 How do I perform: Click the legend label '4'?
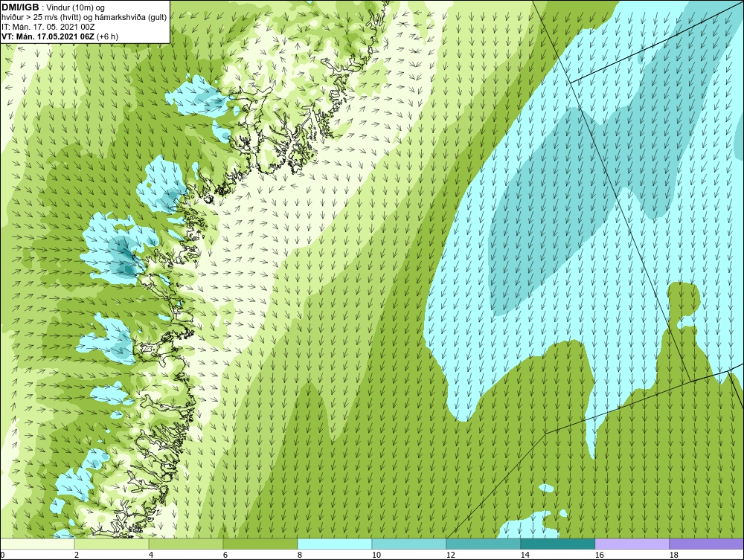coord(151,555)
